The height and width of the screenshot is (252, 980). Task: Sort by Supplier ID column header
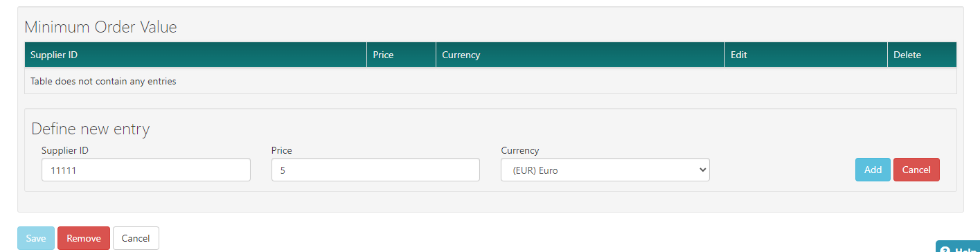click(x=195, y=55)
